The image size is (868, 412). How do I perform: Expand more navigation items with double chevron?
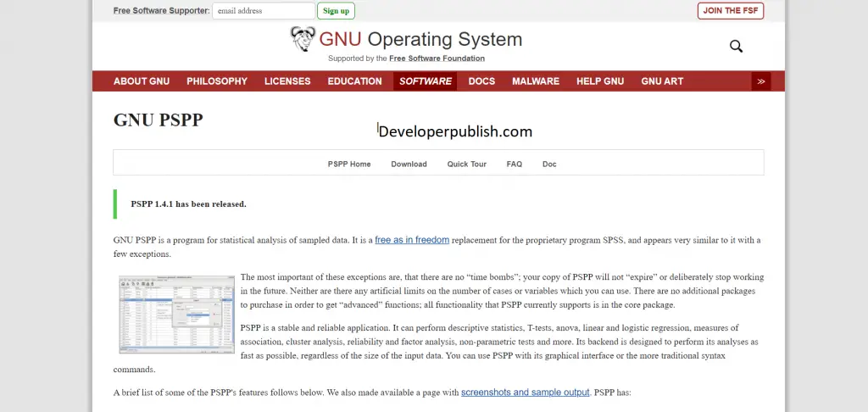point(760,81)
